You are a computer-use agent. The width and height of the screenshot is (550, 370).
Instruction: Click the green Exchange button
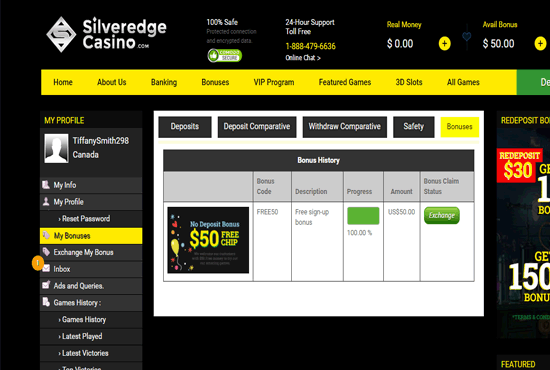[442, 215]
